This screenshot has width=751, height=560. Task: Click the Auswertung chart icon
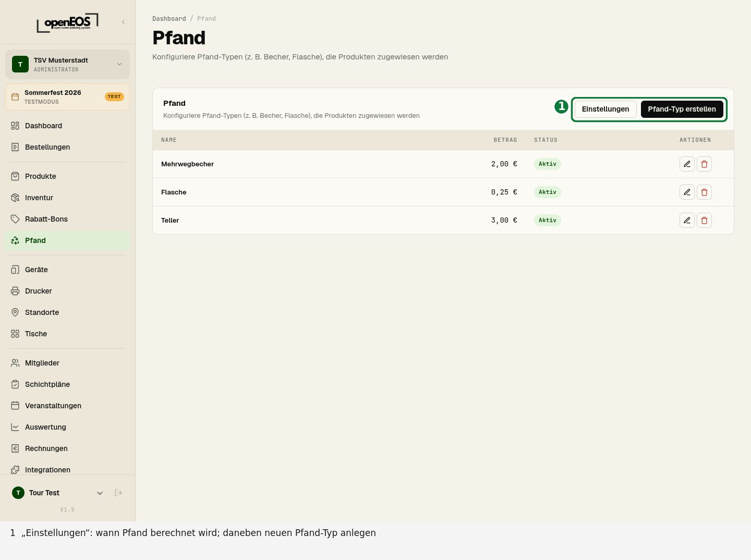click(x=15, y=427)
